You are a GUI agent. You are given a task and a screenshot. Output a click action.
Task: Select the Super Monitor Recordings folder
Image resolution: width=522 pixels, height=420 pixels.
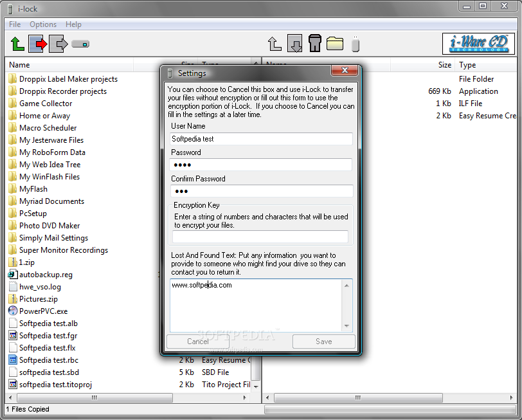point(64,250)
